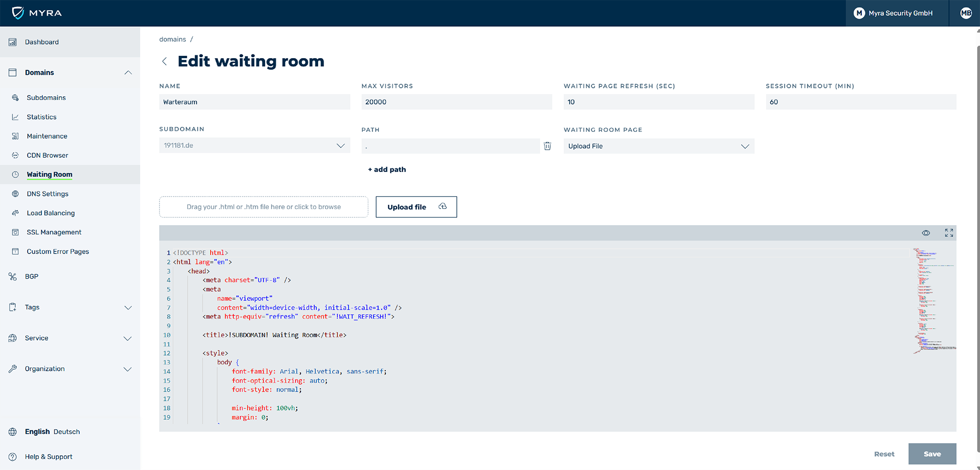Viewport: 980px width, 470px height.
Task: Switch language to Deutsch
Action: click(x=66, y=432)
